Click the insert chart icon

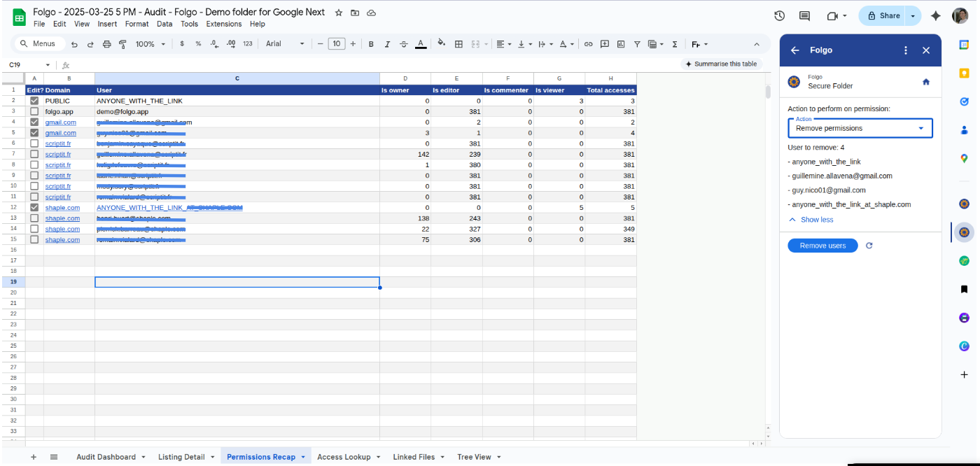click(x=621, y=44)
